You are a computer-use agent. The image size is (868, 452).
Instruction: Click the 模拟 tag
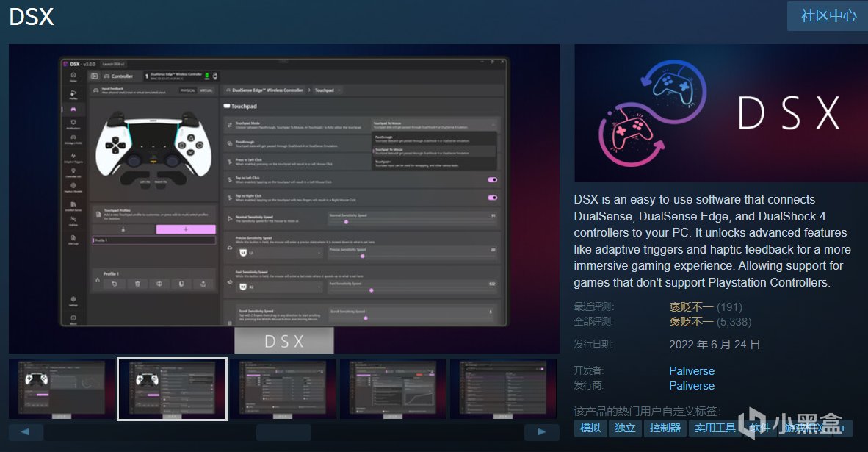pyautogui.click(x=590, y=428)
